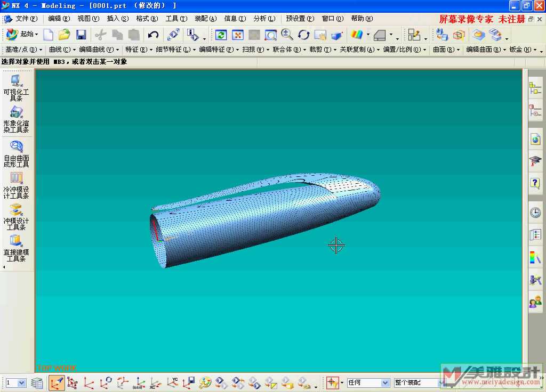The image size is (546, 392).
Task: Click the view orientation wedge icon
Action: [380, 35]
